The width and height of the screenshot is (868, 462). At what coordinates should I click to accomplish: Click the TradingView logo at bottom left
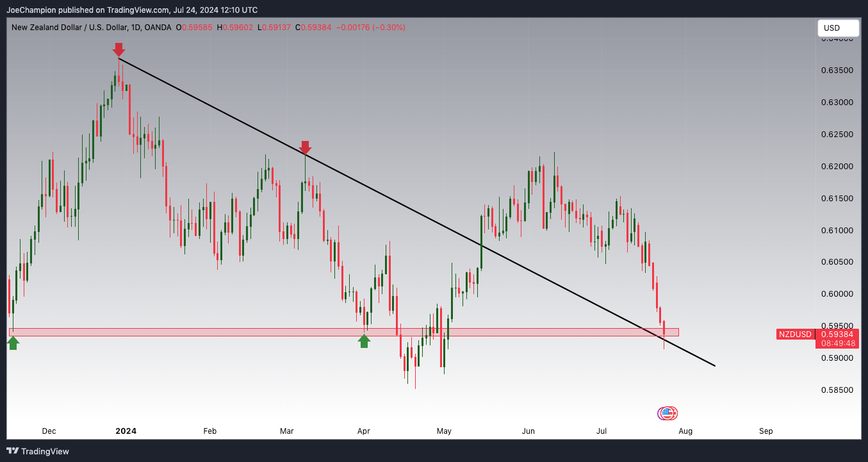[37, 451]
